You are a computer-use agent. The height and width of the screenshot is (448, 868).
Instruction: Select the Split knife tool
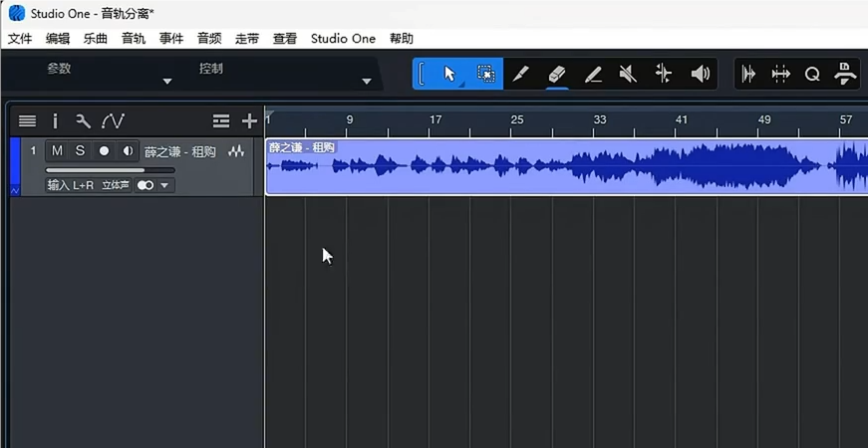pos(520,74)
